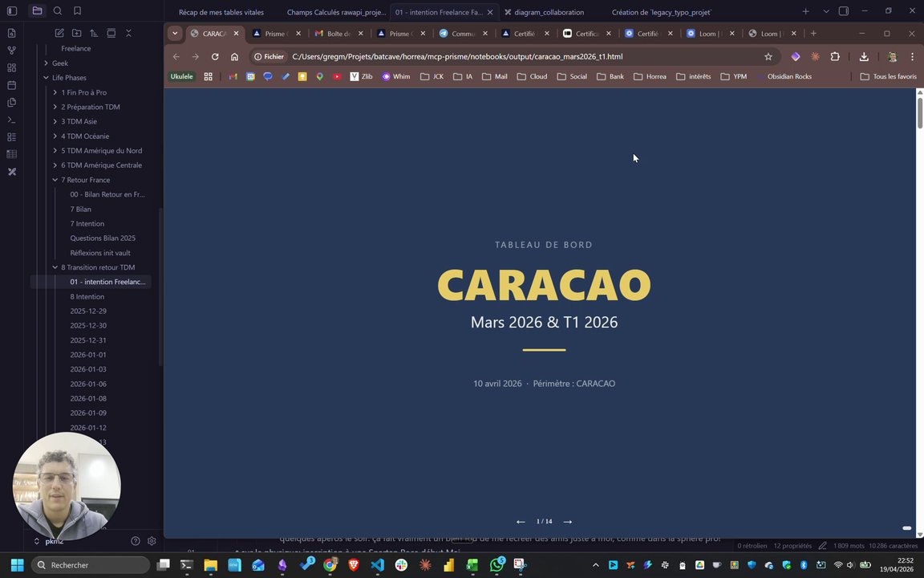924x578 pixels.
Task: Expand the Geek folder
Action: [46, 63]
